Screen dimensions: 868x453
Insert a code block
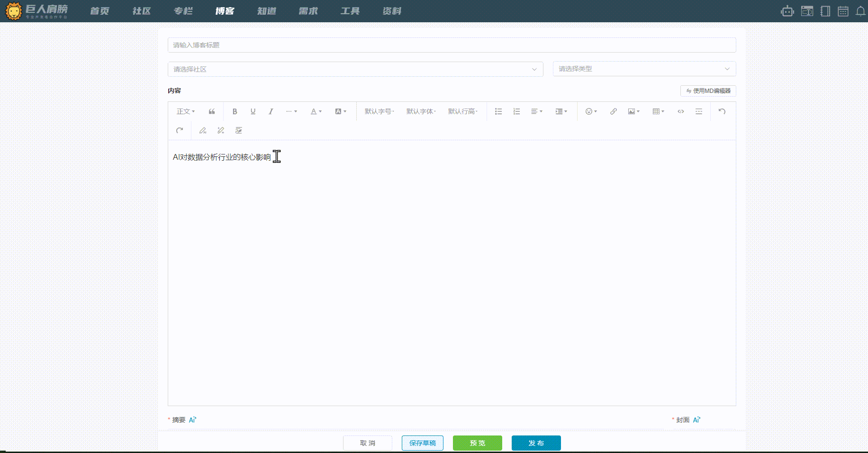click(680, 111)
